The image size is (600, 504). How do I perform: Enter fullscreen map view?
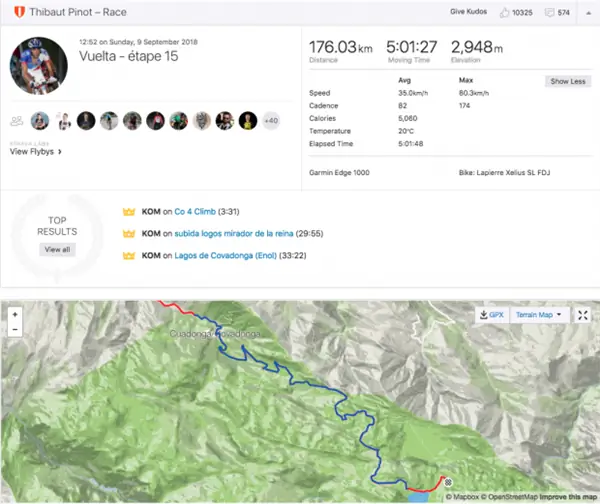tap(582, 315)
